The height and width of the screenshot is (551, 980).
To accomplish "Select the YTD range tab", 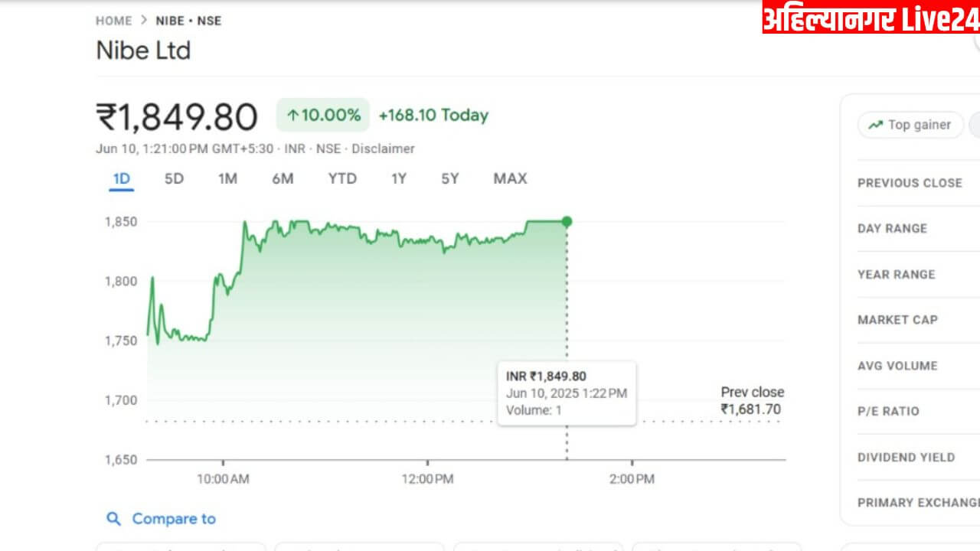I will coord(342,178).
